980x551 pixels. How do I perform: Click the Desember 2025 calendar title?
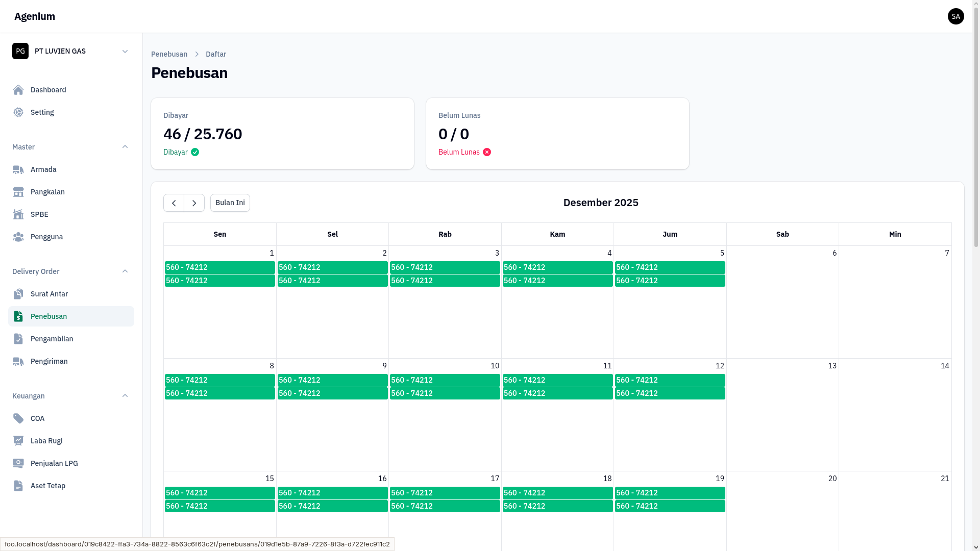click(601, 203)
